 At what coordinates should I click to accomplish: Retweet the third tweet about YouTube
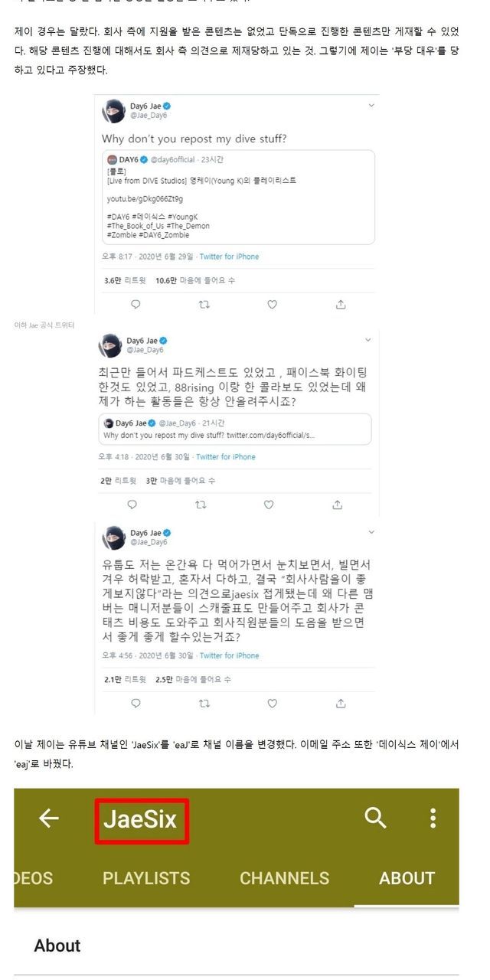click(204, 703)
